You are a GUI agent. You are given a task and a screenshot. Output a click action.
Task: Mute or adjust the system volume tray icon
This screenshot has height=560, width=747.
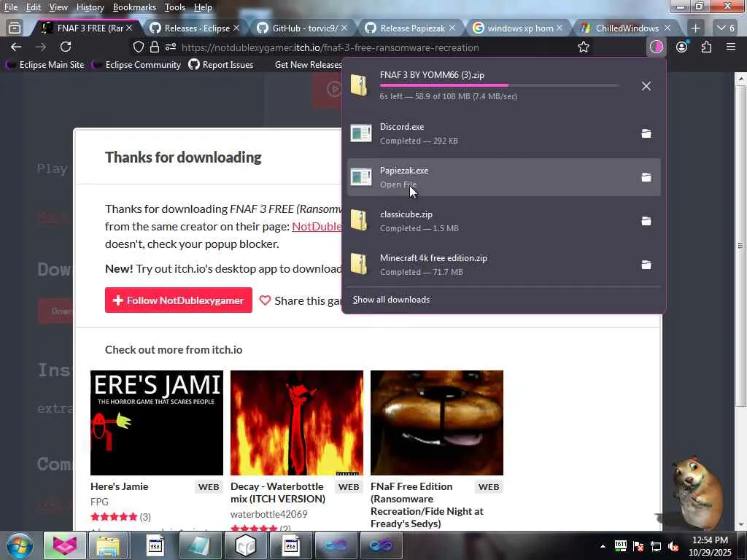coord(673,546)
